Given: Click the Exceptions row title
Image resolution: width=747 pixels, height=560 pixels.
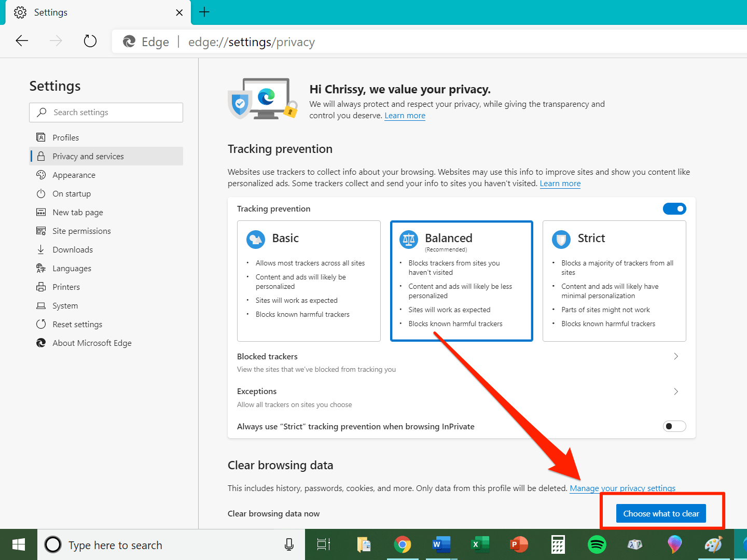Looking at the screenshot, I should click(x=257, y=391).
